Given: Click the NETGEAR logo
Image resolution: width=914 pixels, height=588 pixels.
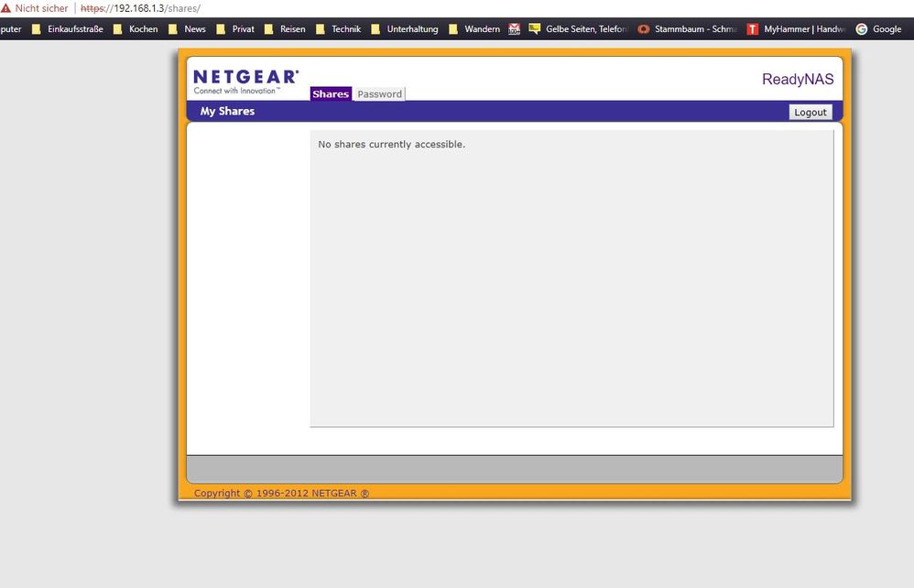Looking at the screenshot, I should coord(245,82).
